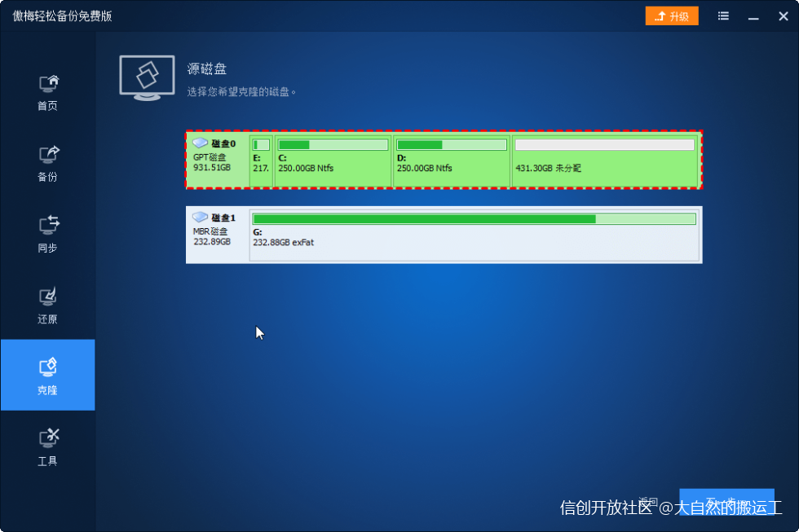This screenshot has height=532, width=799.
Task: Choose the G: 232.88GB exFat partition
Action: click(x=474, y=235)
